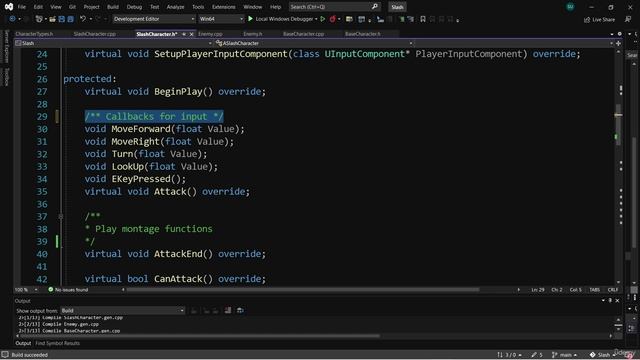Click the Visual Studio logo icon
The image size is (640, 360).
(9, 7)
